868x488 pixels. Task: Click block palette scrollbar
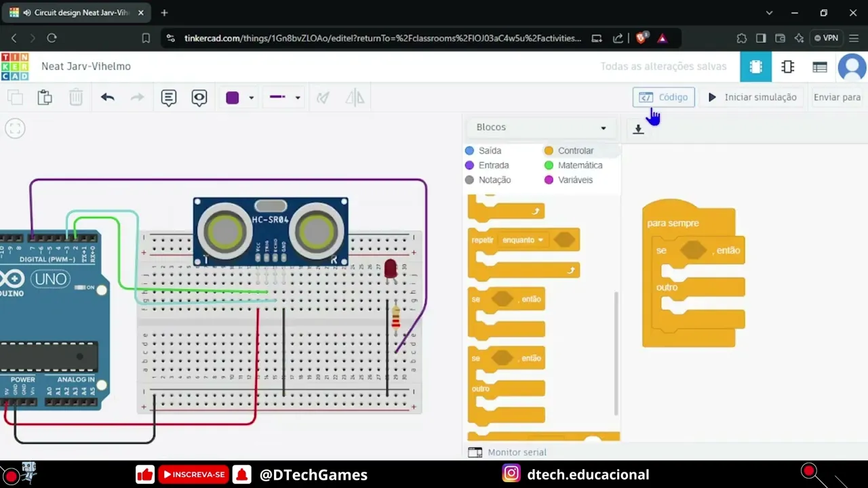(x=616, y=352)
